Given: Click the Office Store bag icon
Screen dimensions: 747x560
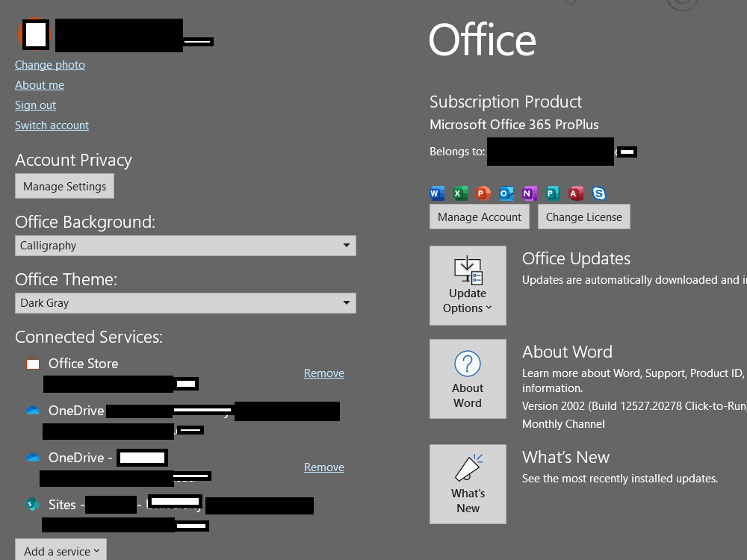Looking at the screenshot, I should pyautogui.click(x=33, y=364).
